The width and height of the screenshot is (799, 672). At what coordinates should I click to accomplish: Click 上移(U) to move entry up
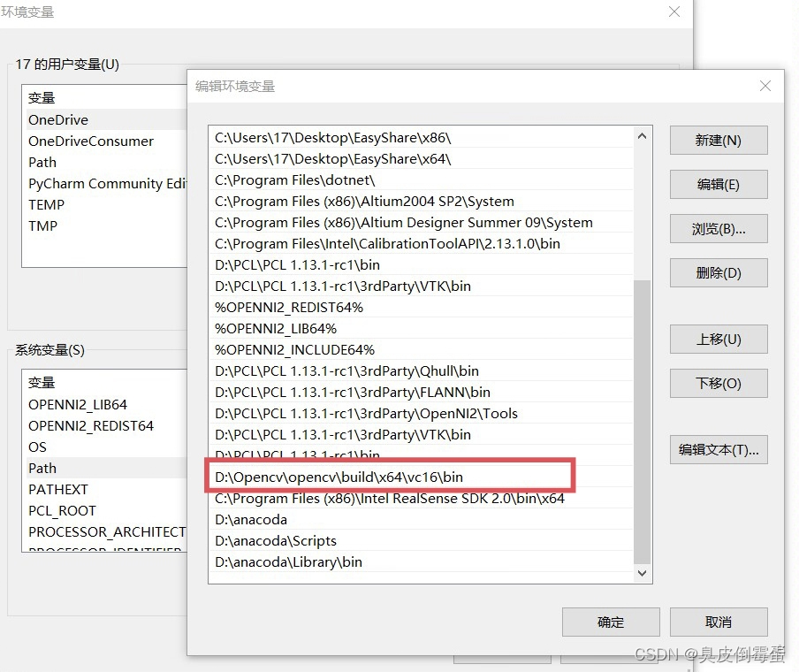(x=719, y=339)
